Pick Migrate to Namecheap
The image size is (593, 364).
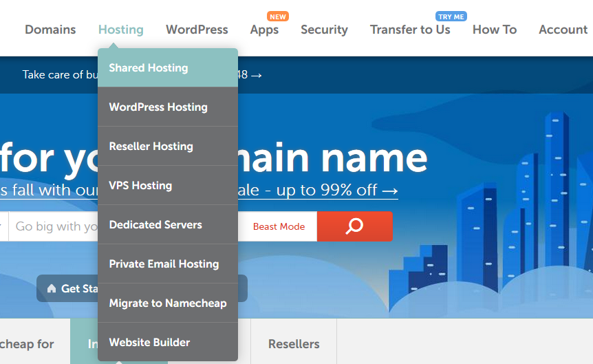coord(168,303)
